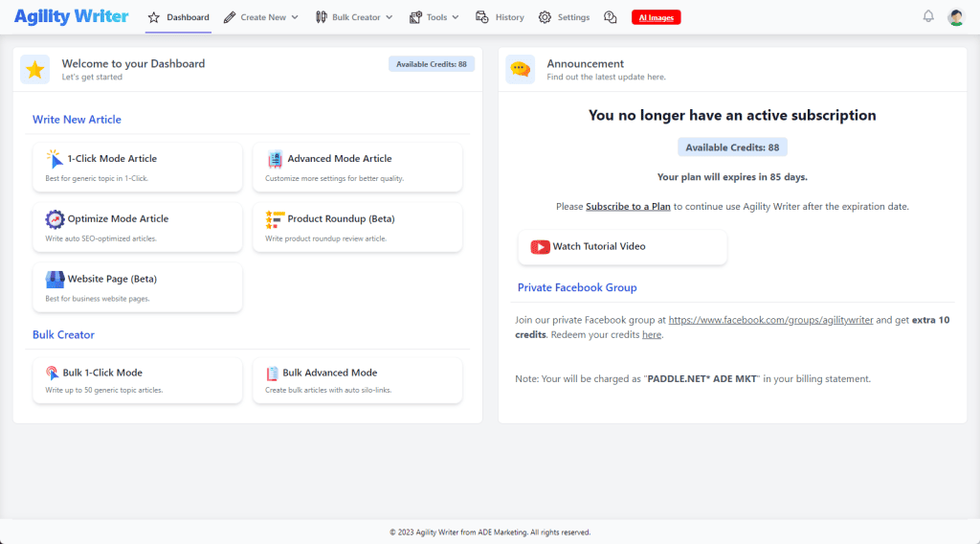This screenshot has height=544, width=980.
Task: Switch to the Dashboard tab
Action: tap(178, 17)
